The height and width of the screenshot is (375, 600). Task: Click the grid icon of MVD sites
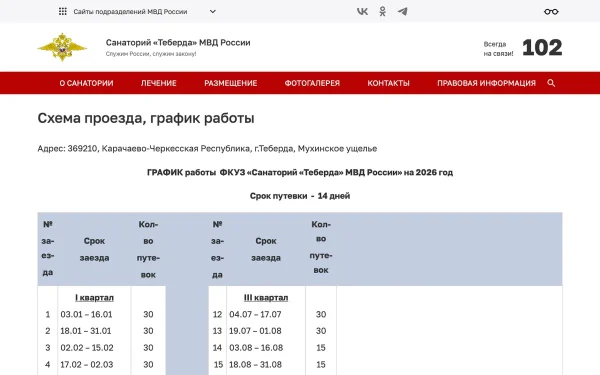pos(63,11)
